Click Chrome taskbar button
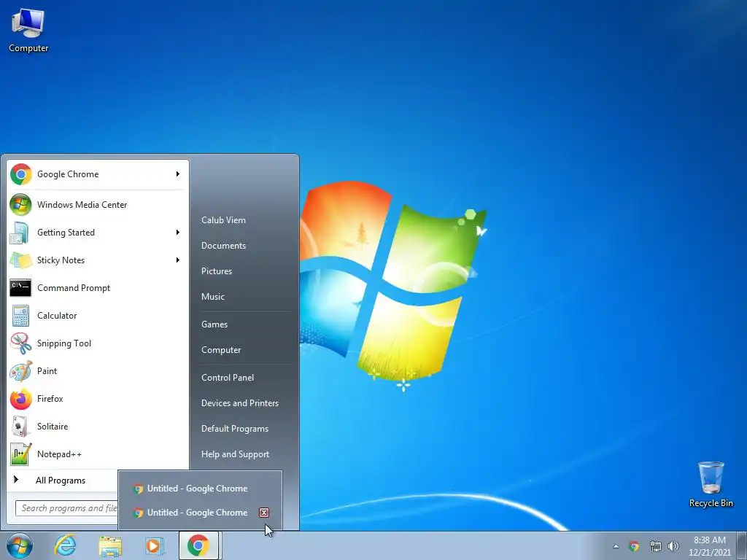The image size is (747, 560). (x=198, y=545)
